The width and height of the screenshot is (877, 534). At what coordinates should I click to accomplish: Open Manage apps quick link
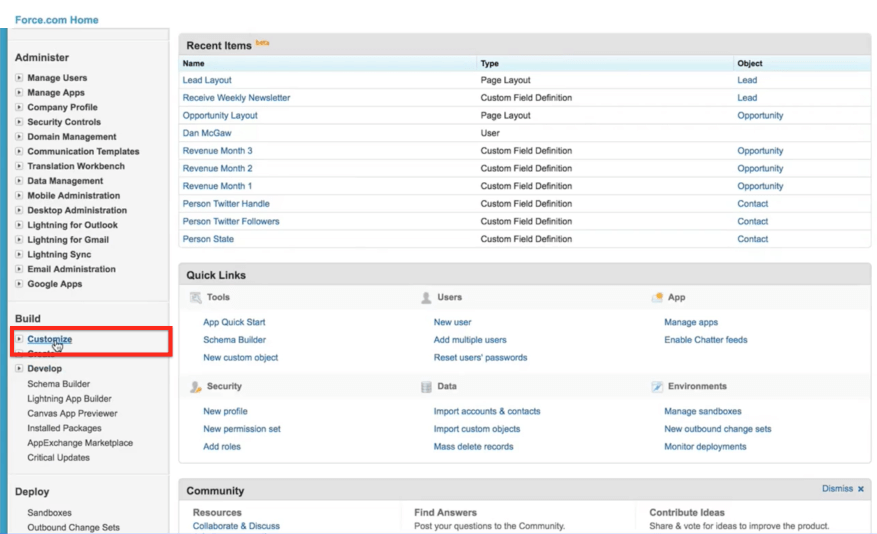[x=691, y=322]
